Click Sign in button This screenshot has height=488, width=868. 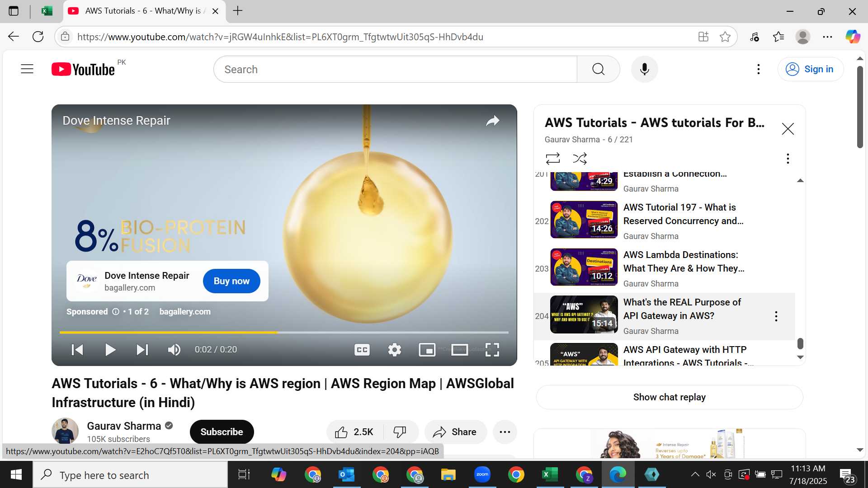(810, 69)
